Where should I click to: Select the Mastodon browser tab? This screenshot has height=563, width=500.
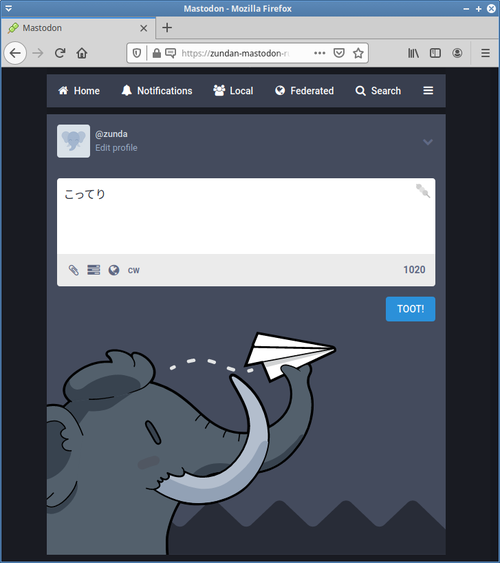click(x=78, y=28)
